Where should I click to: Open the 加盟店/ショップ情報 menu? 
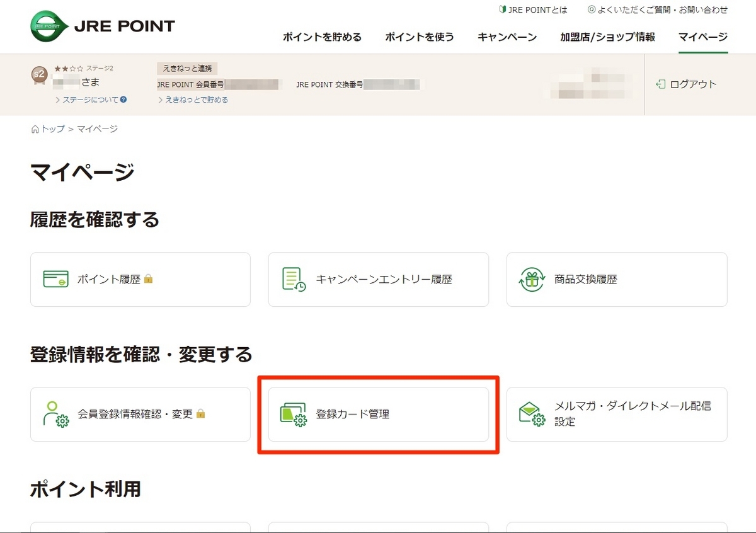coord(608,37)
